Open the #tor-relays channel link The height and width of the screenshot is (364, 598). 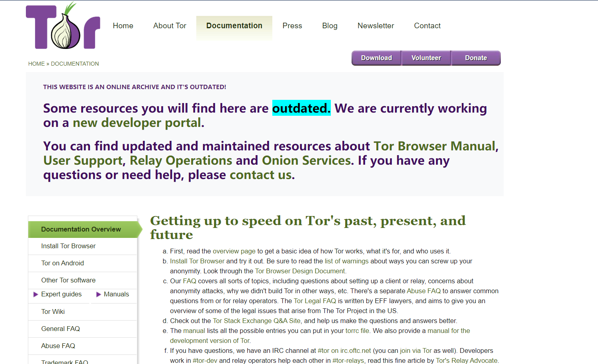click(348, 361)
